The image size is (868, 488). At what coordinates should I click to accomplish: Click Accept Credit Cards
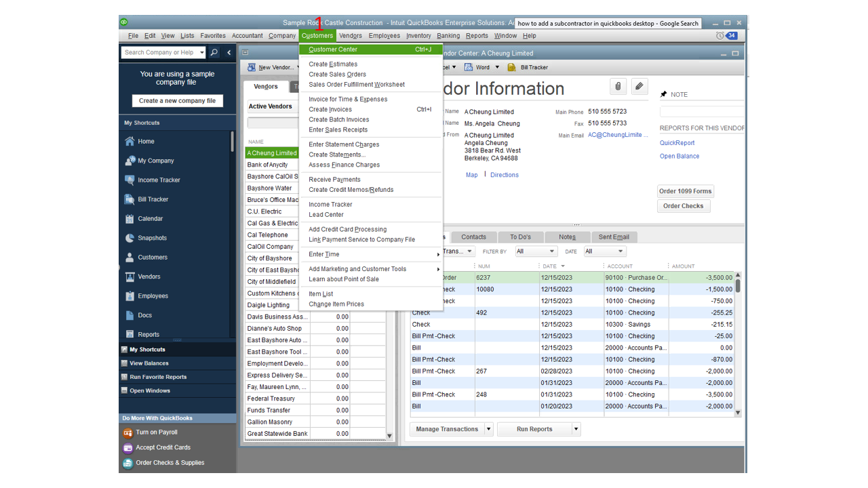[x=163, y=447]
